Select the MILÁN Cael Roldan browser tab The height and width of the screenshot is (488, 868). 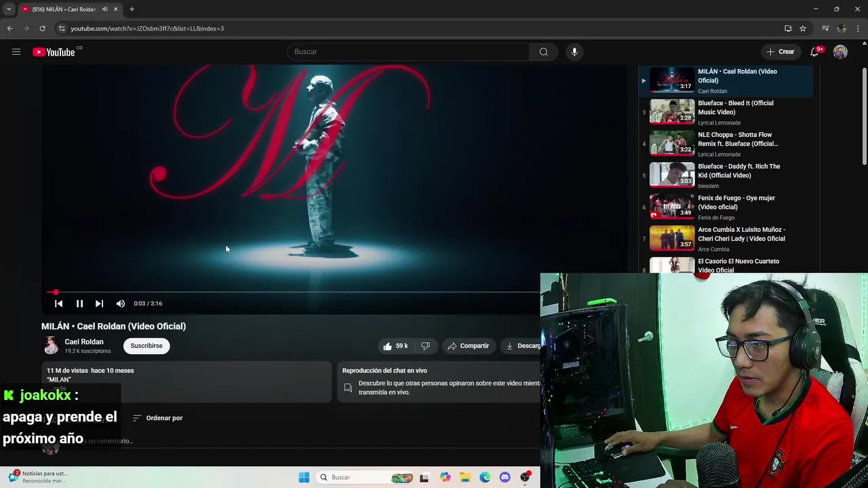[x=69, y=9]
